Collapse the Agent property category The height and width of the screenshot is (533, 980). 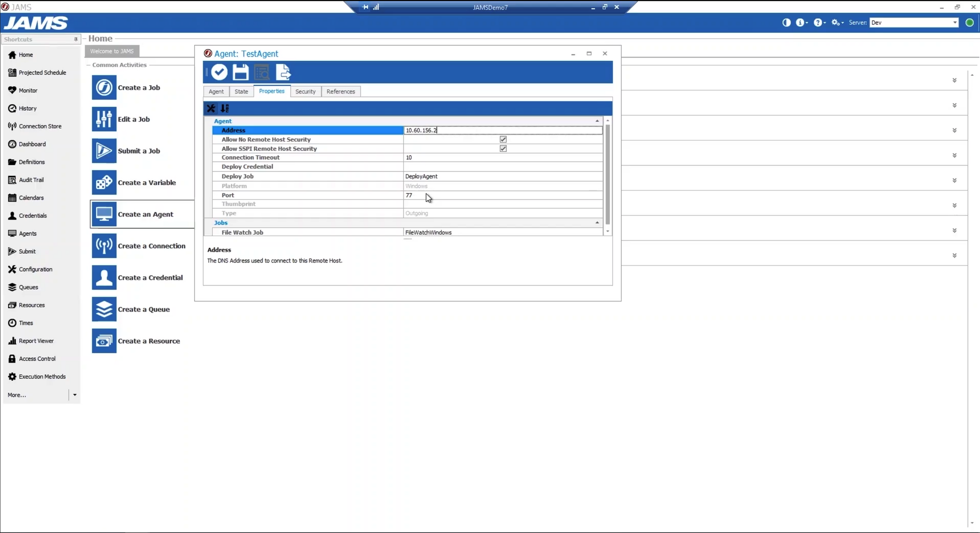tap(597, 121)
